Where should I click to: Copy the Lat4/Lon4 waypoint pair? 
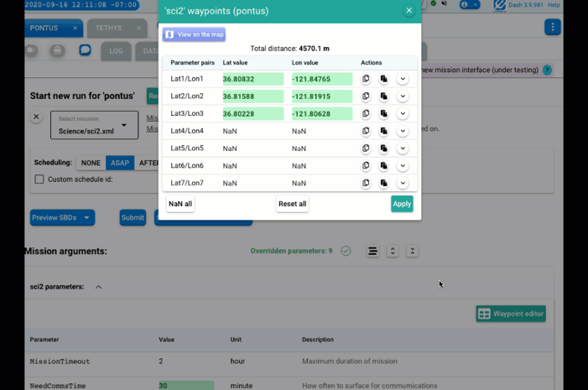coord(366,131)
